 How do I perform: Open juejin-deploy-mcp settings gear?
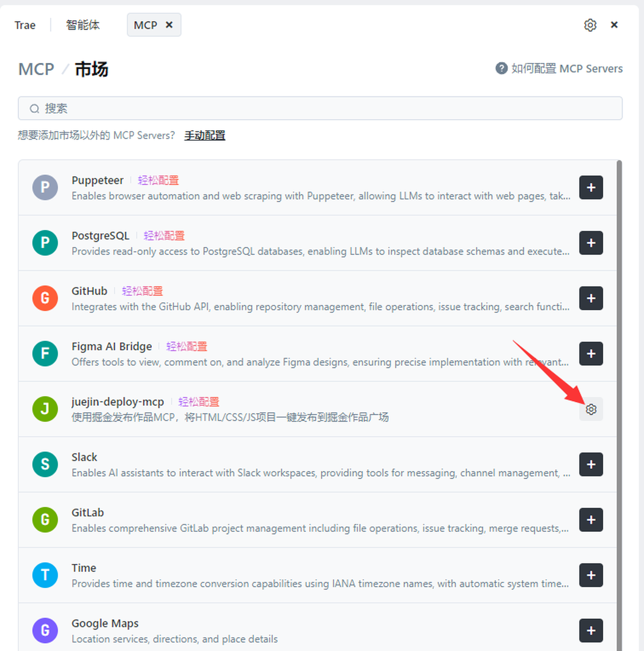pyautogui.click(x=591, y=409)
